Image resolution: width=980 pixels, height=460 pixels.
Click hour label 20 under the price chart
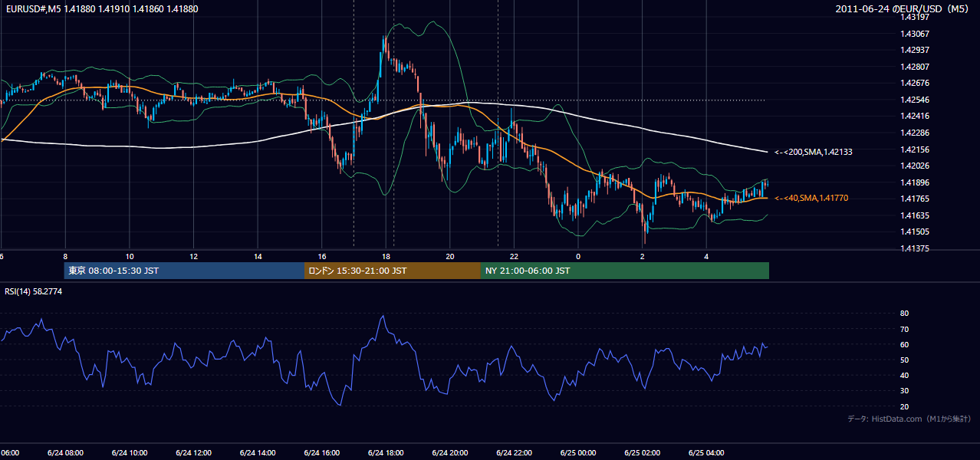(450, 256)
